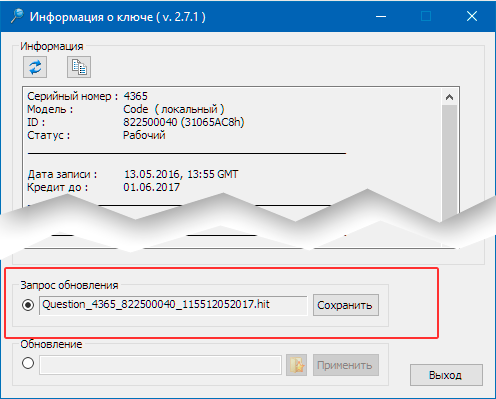
Task: Select the Обновление radio button
Action: 28,363
